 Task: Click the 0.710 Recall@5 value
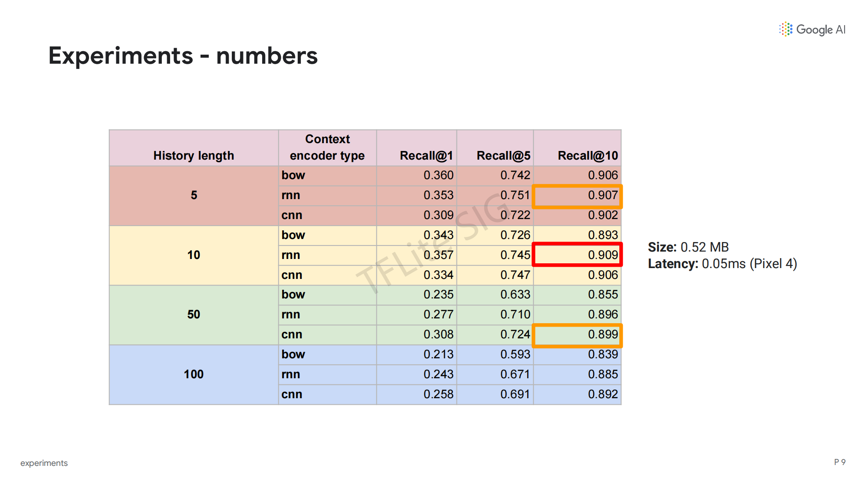pyautogui.click(x=515, y=314)
